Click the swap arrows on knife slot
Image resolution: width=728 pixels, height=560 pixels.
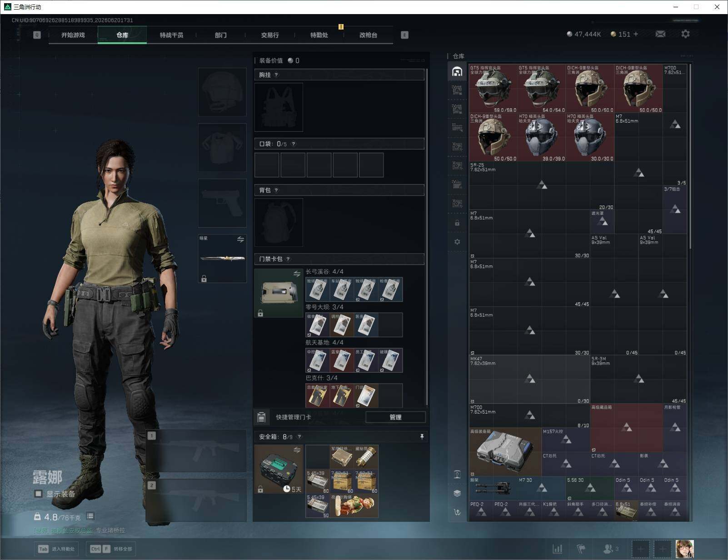(240, 240)
